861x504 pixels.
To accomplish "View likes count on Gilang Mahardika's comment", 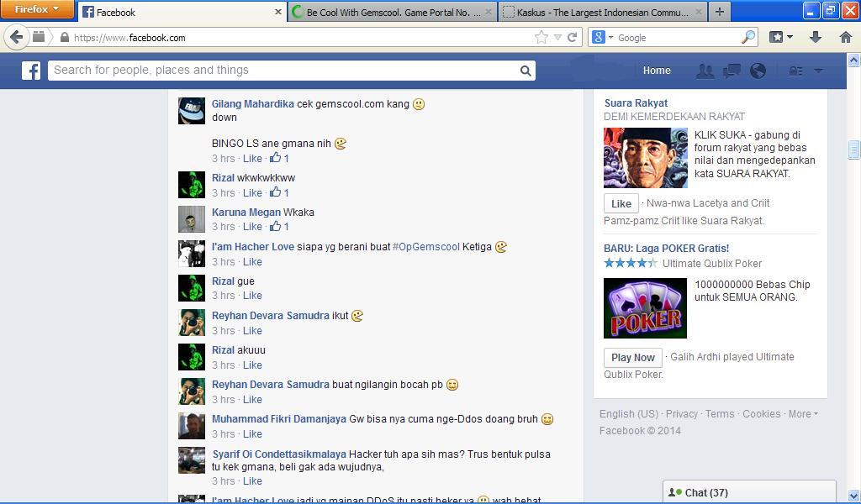I will coord(279,159).
